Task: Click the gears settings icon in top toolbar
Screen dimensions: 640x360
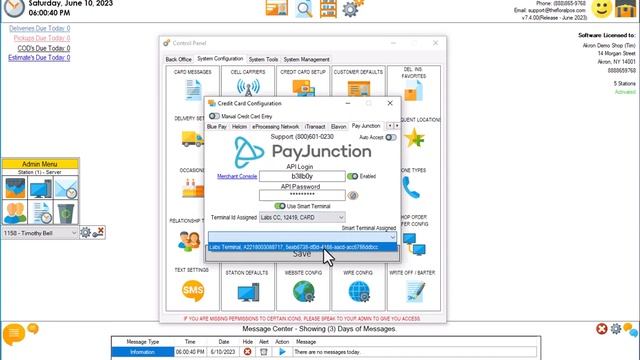Action: coord(352,9)
